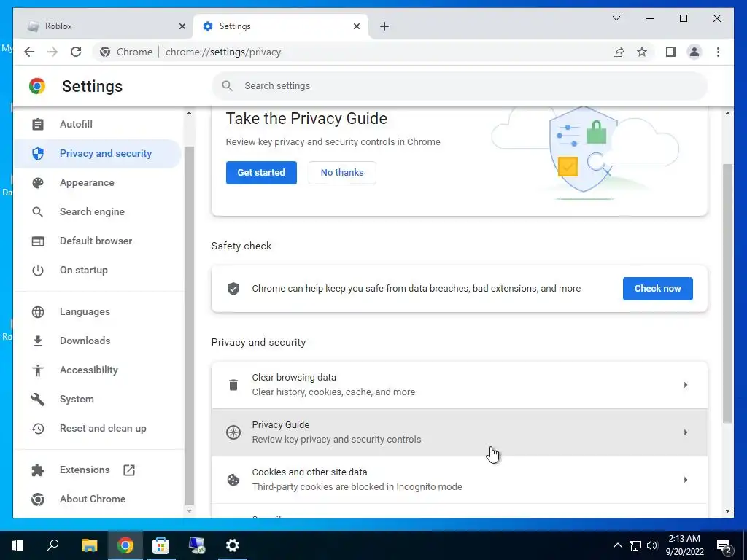Click the sidebar scrollbar thumb
This screenshot has height=560, width=747.
[x=189, y=324]
